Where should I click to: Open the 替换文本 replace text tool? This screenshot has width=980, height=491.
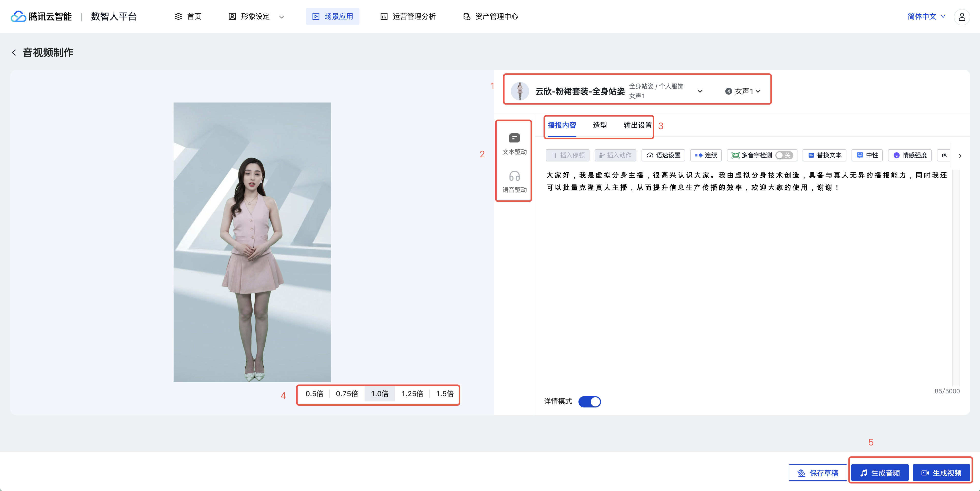tap(824, 155)
